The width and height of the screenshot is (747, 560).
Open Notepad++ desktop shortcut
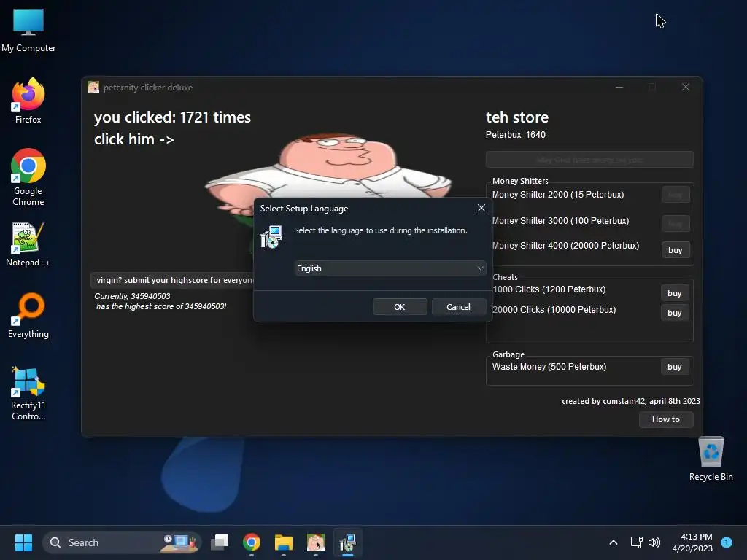click(28, 244)
